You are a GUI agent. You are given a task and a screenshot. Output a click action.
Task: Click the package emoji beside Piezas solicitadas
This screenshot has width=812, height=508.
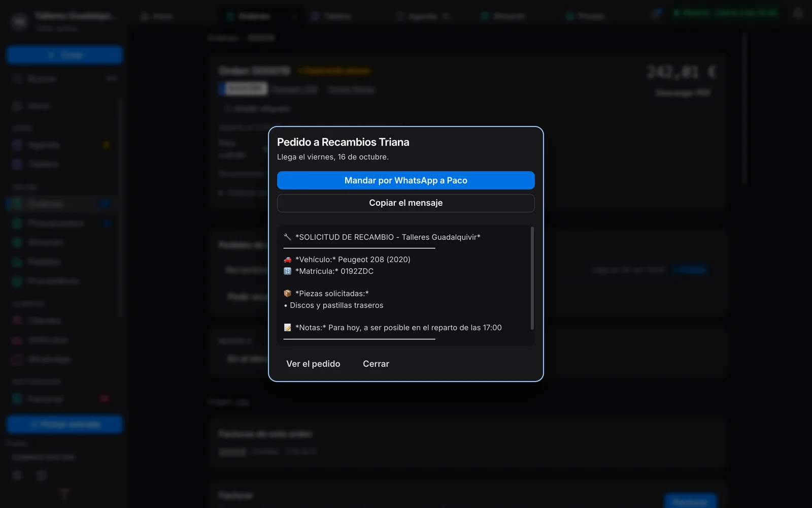(287, 294)
